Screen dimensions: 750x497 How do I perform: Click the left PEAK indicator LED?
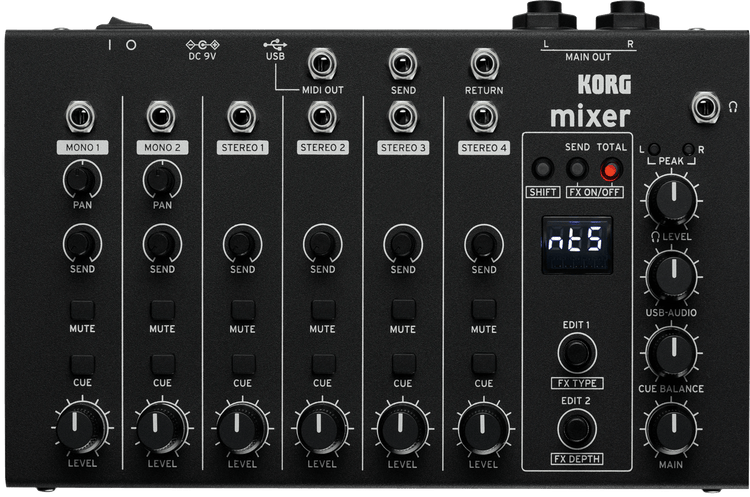654,149
